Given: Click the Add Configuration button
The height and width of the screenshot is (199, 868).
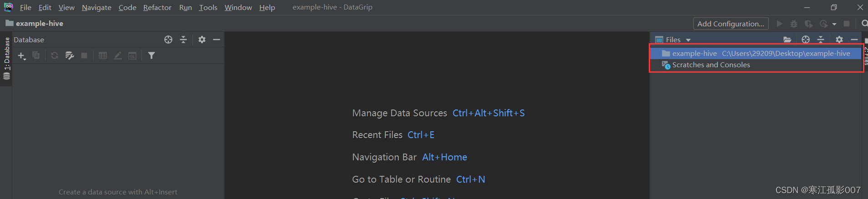Looking at the screenshot, I should (x=731, y=24).
